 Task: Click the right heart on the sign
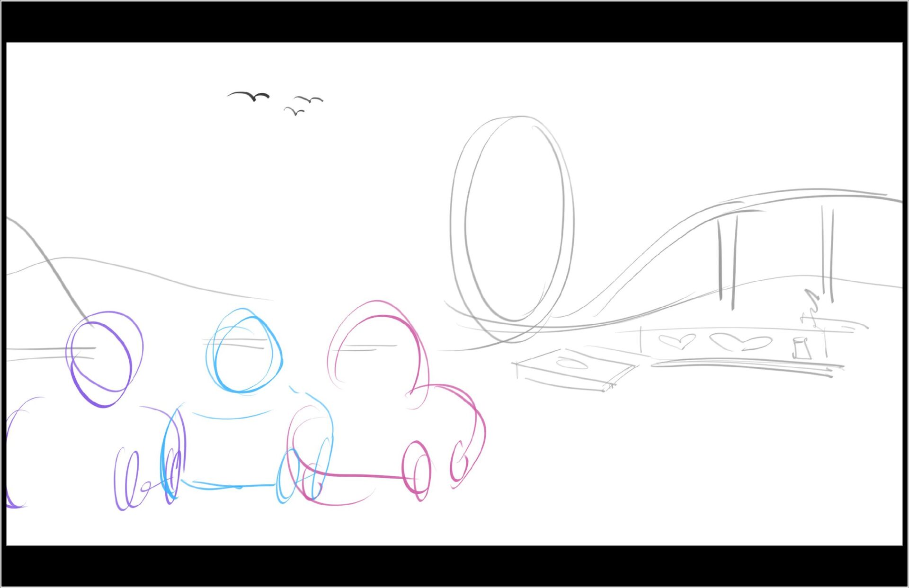pos(741,342)
